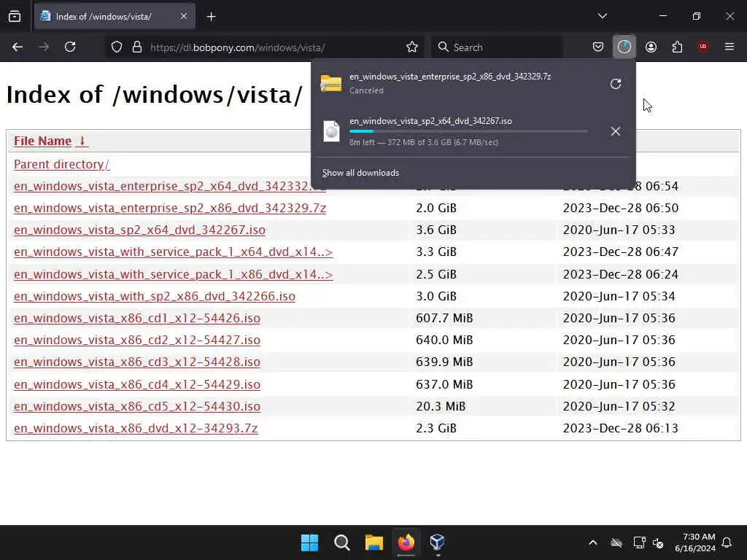Download en_windows_vista_enterprise_sp2_x86_dvd_342329.7z

click(x=170, y=208)
